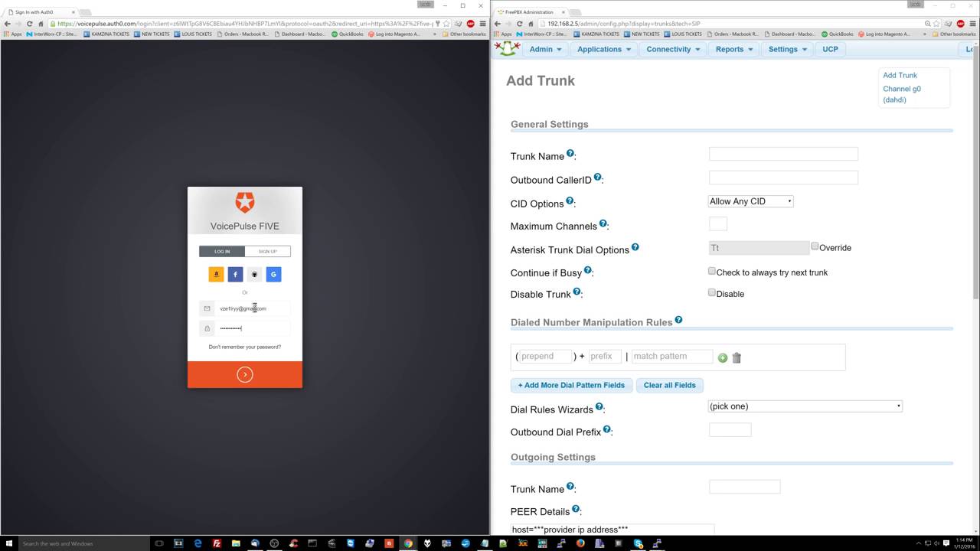Click the Outbound CallerID input field
The height and width of the screenshot is (551, 980).
[x=783, y=178]
